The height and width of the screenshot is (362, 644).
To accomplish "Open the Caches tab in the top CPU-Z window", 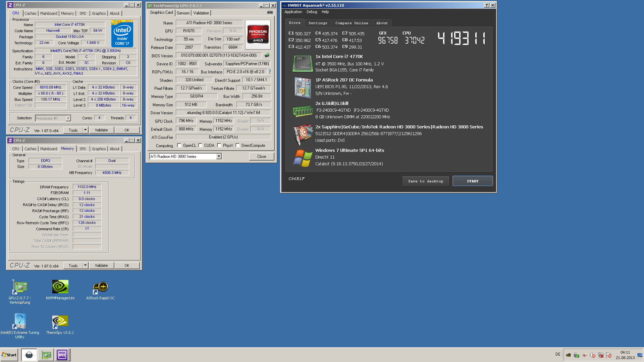I will pos(30,13).
